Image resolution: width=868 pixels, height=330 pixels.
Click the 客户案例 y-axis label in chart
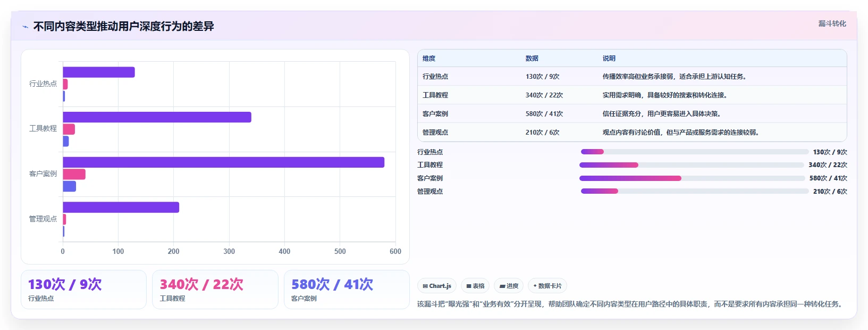click(43, 174)
